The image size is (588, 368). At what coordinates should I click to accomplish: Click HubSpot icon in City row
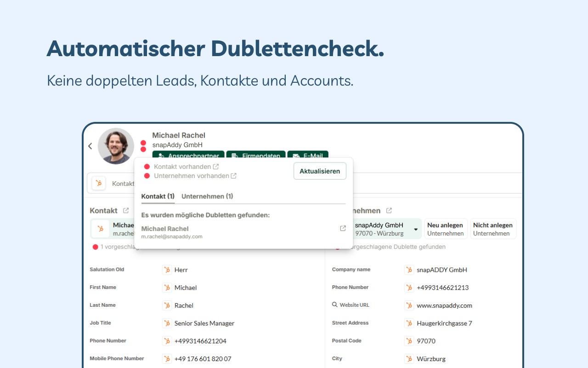point(409,359)
